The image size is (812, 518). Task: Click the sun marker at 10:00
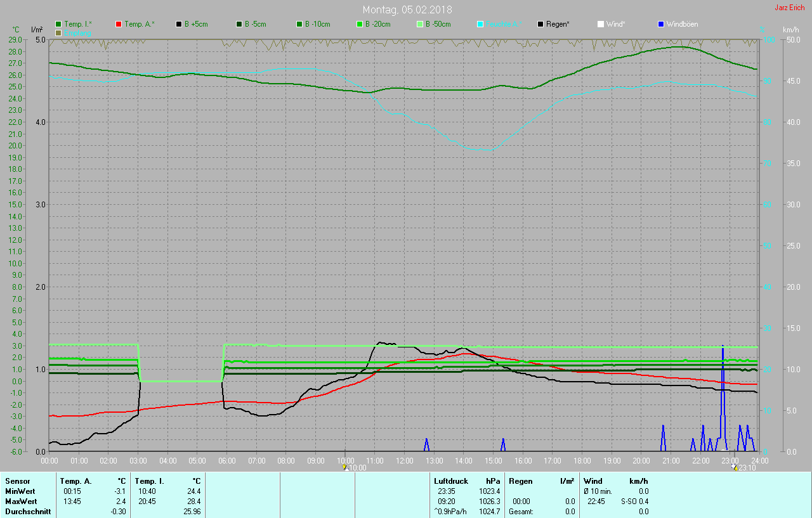coord(345,467)
